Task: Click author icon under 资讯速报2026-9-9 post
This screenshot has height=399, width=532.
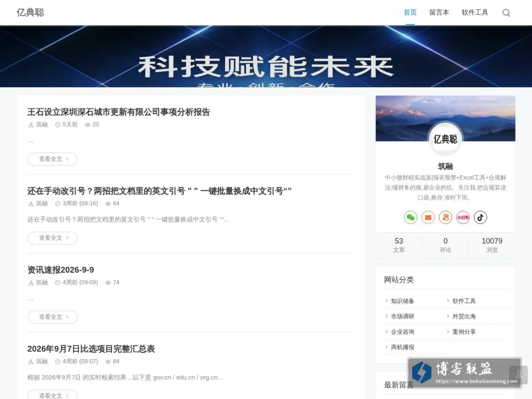Action: point(31,283)
